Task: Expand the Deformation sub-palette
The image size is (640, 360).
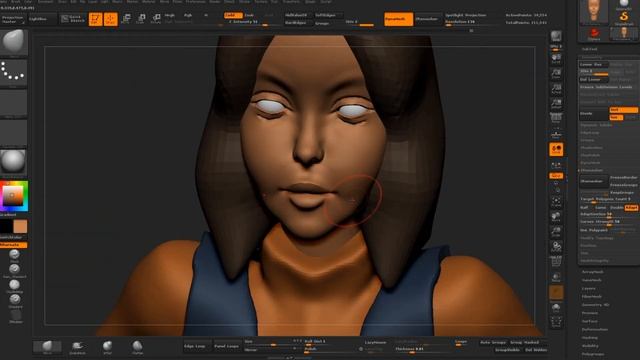Action: click(x=595, y=329)
